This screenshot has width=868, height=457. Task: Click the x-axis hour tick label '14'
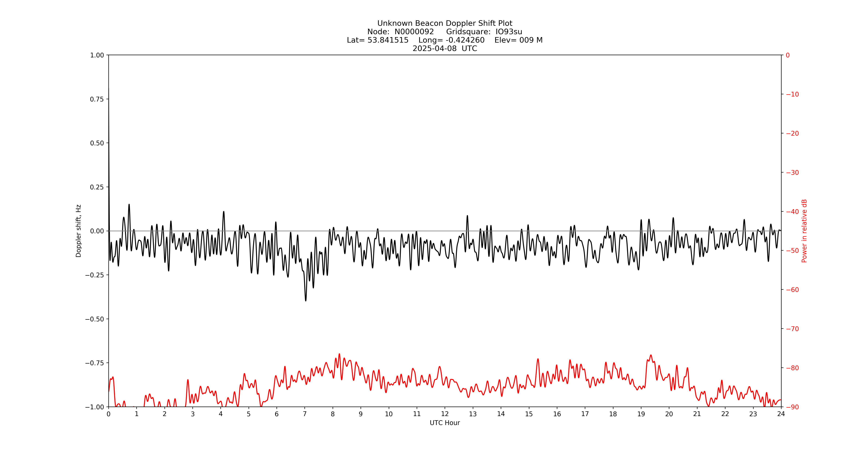point(501,414)
